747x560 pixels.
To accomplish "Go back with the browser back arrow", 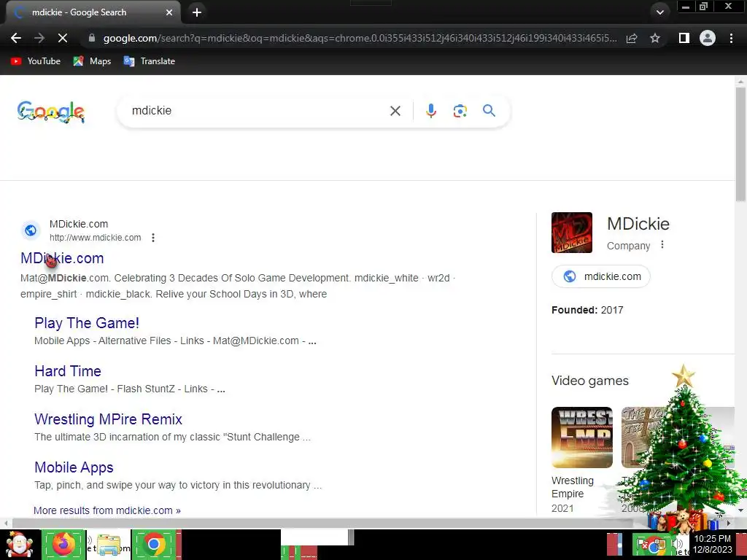I will click(x=16, y=38).
